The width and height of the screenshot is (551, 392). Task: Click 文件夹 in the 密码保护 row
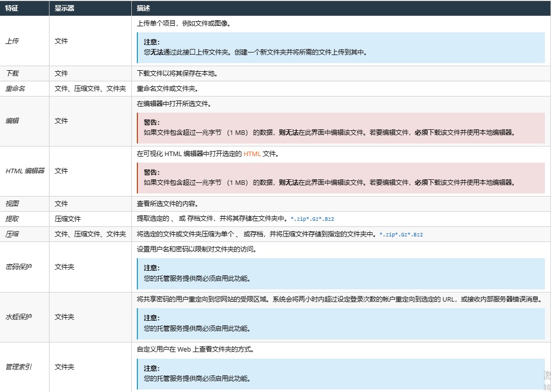[x=64, y=267]
